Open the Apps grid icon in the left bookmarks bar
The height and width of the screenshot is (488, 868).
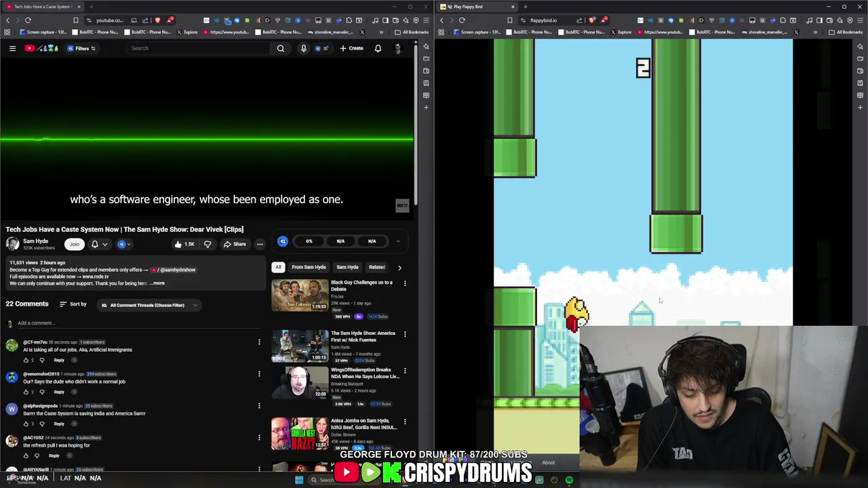pyautogui.click(x=7, y=32)
